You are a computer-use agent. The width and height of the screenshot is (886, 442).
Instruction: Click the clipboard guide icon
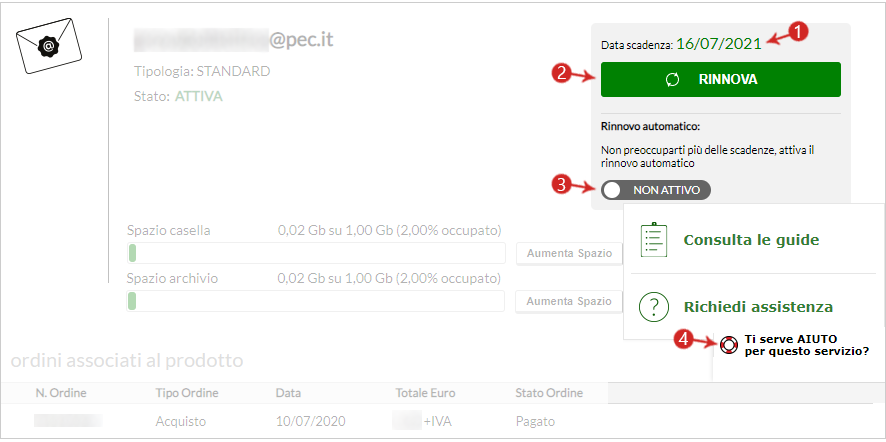[654, 240]
